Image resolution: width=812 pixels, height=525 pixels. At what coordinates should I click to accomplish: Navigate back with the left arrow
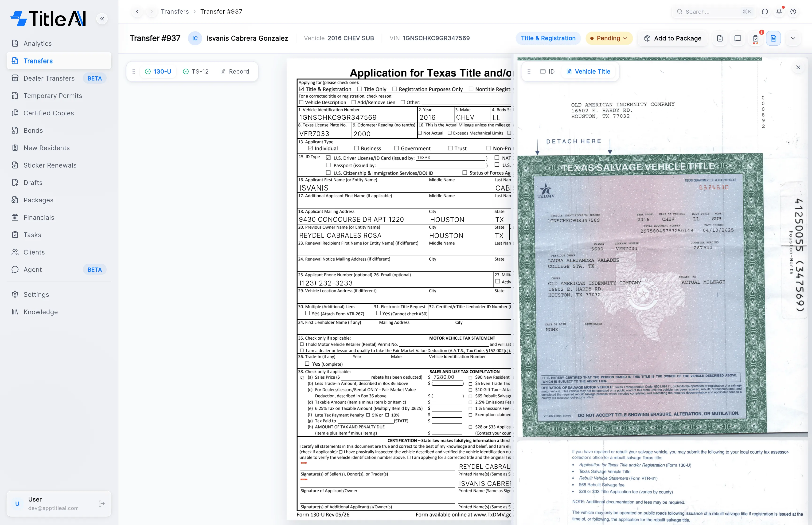tap(137, 12)
